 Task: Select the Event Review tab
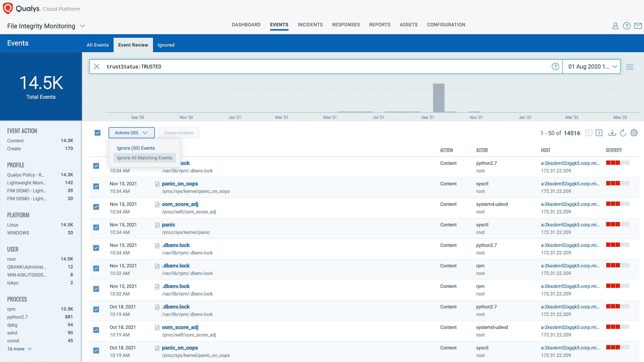(133, 45)
